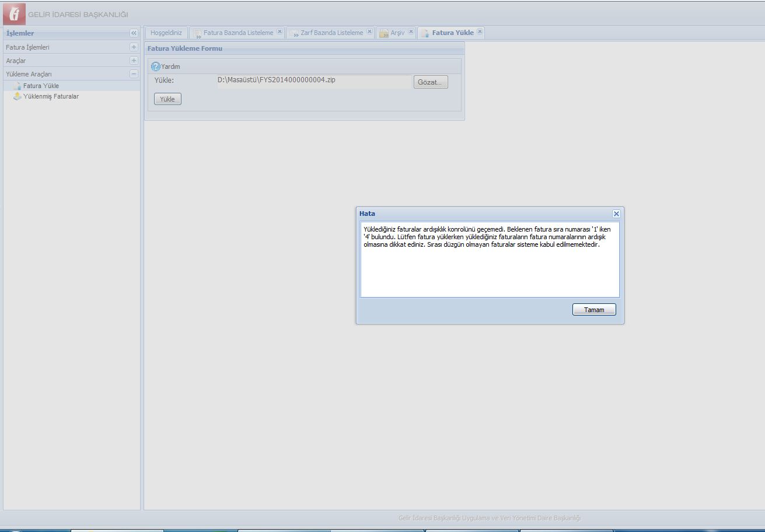Viewport: 765px width, 532px height.
Task: Close the Hata error dialog with X
Action: pyautogui.click(x=616, y=214)
